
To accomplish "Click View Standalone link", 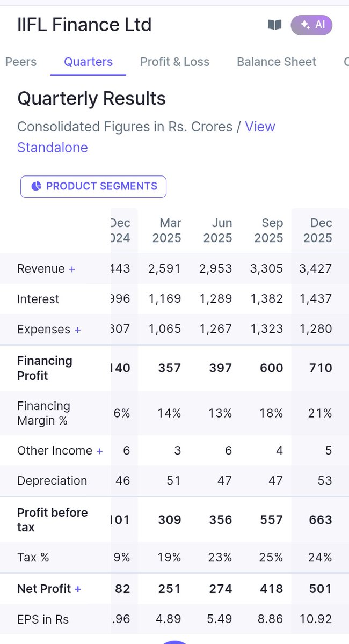I will (x=146, y=137).
